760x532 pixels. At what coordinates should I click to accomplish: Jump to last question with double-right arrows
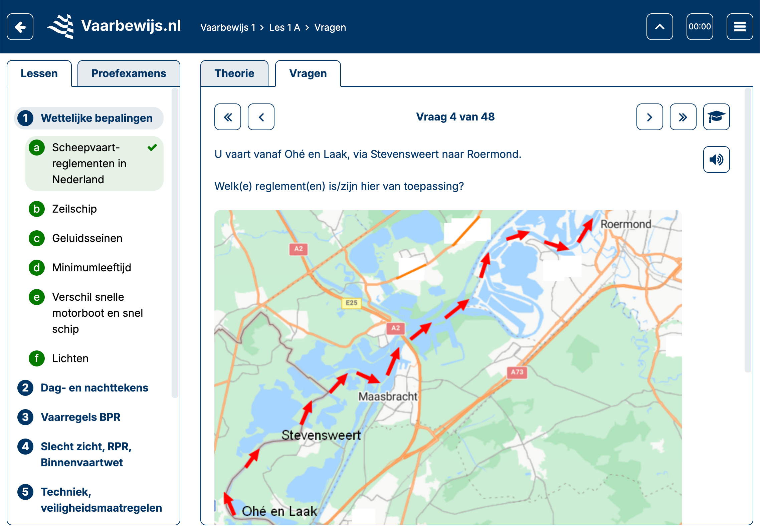click(x=683, y=117)
